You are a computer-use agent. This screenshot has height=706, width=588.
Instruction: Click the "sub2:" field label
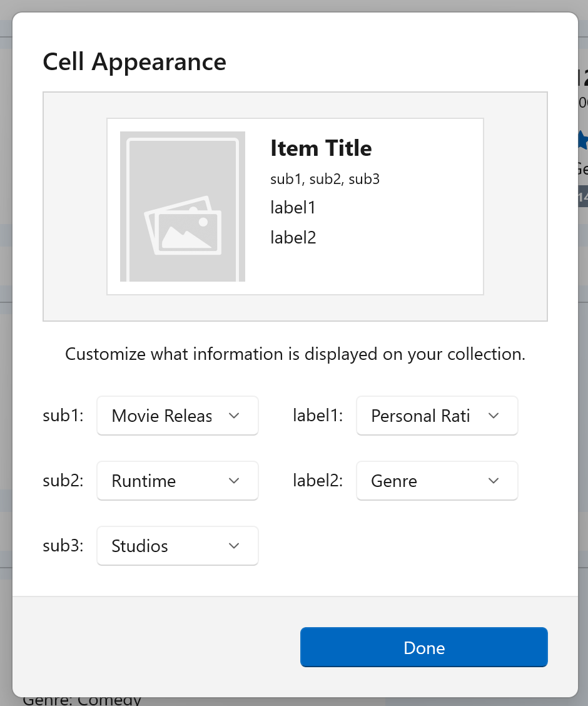[63, 481]
